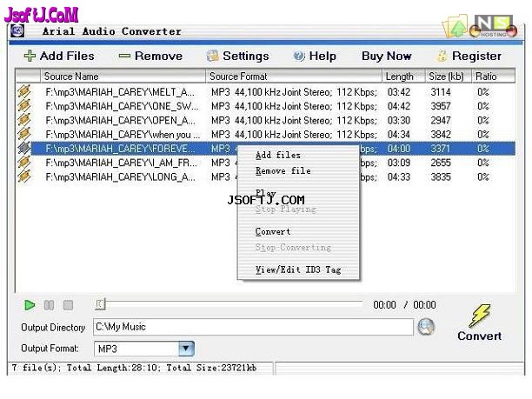Choose Add files in context menu
The height and width of the screenshot is (399, 532).
278,156
